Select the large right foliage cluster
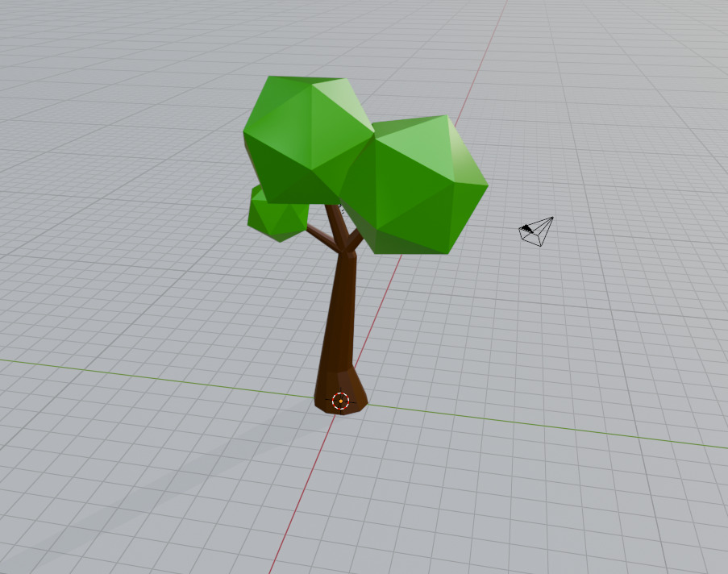Viewport: 728px width, 574px height. 415,185
